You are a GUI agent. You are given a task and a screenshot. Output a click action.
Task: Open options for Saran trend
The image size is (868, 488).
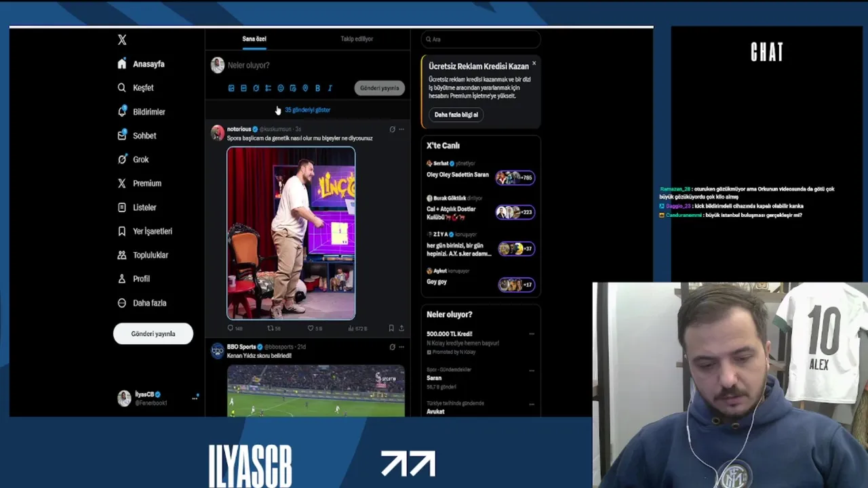(532, 371)
